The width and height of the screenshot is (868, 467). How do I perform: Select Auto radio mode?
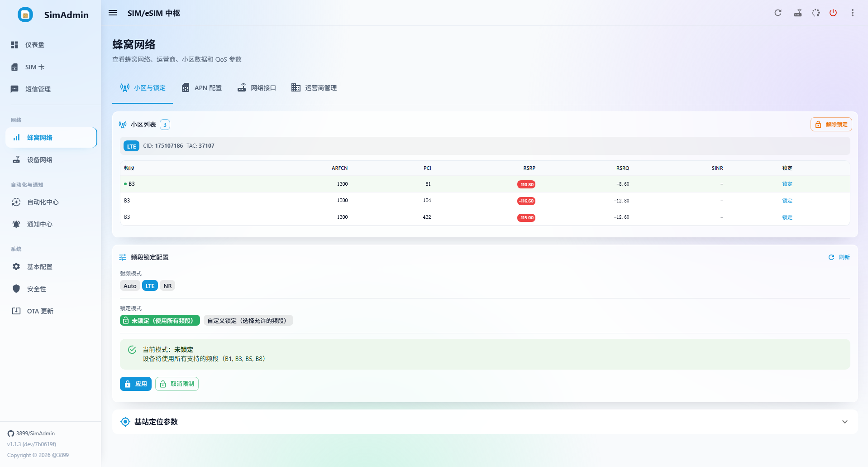(x=130, y=286)
